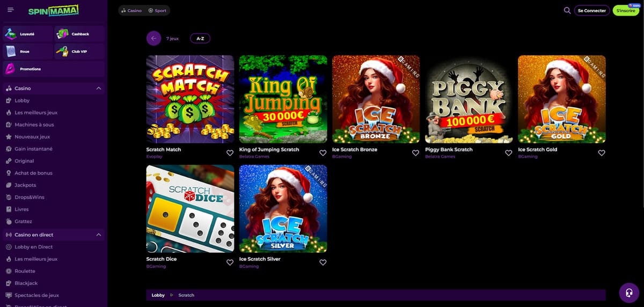This screenshot has width=644, height=307.
Task: Open the A-Z sorting selector
Action: pos(200,38)
